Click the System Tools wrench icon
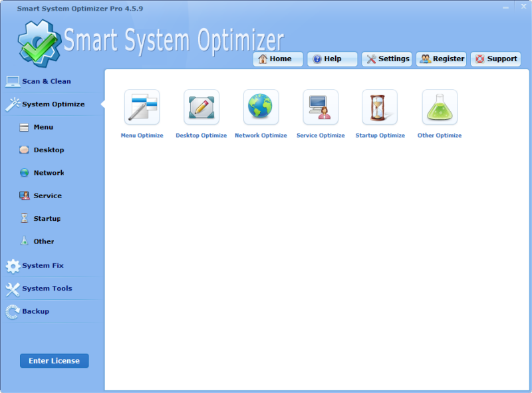 tap(13, 289)
